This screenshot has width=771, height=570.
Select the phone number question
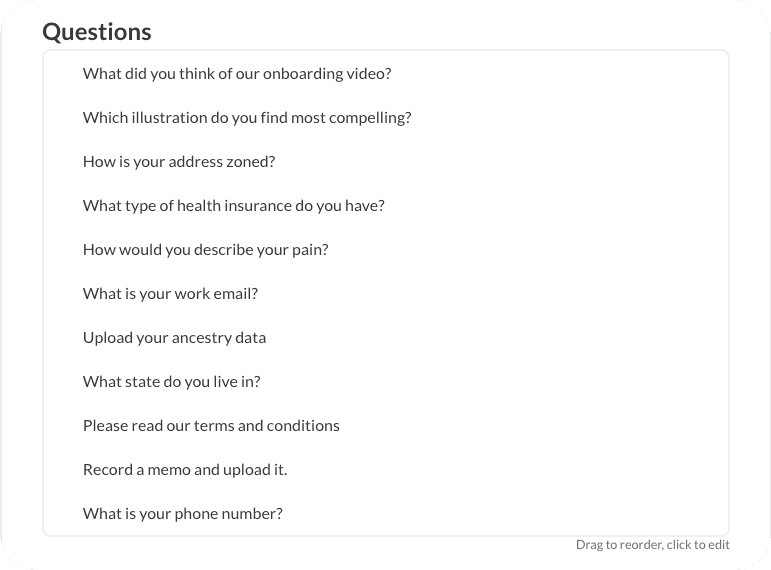386,513
